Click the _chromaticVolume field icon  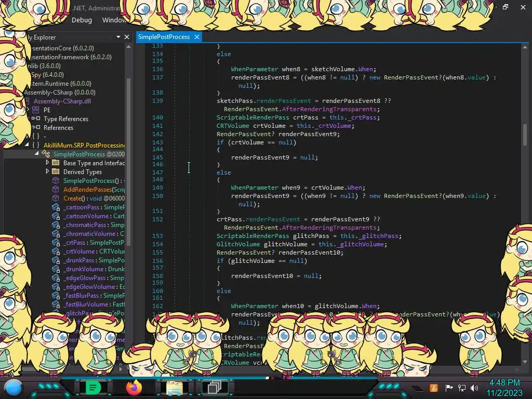pyautogui.click(x=56, y=233)
